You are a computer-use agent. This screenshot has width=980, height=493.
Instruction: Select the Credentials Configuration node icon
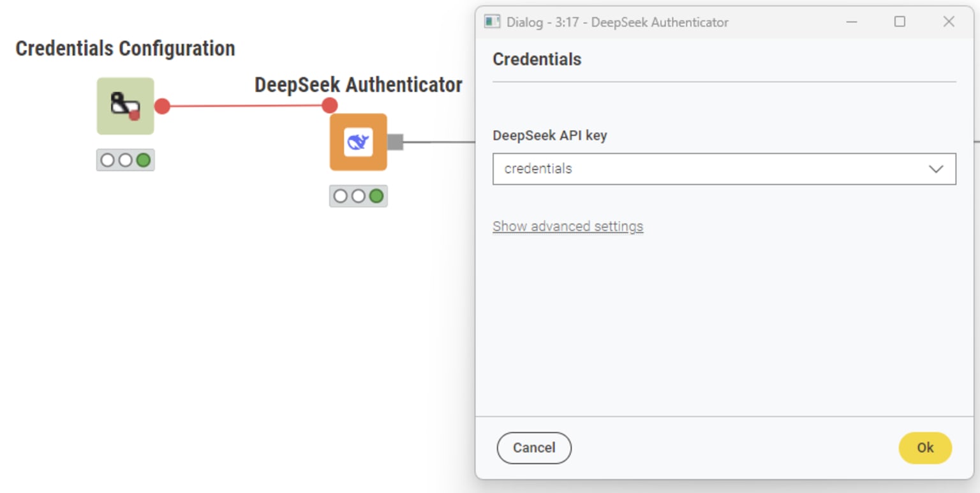(125, 106)
